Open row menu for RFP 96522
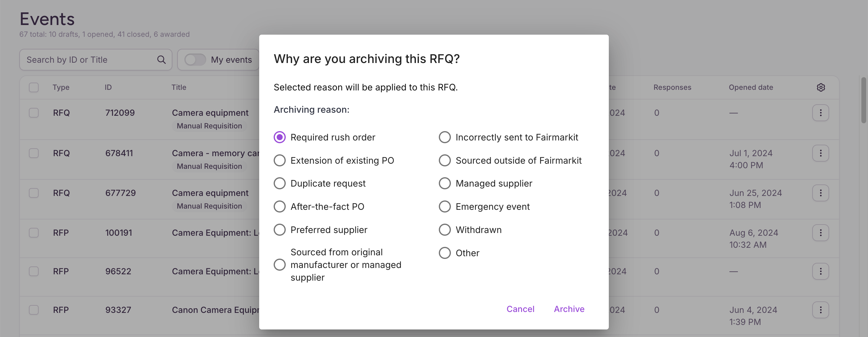868x337 pixels. click(820, 271)
